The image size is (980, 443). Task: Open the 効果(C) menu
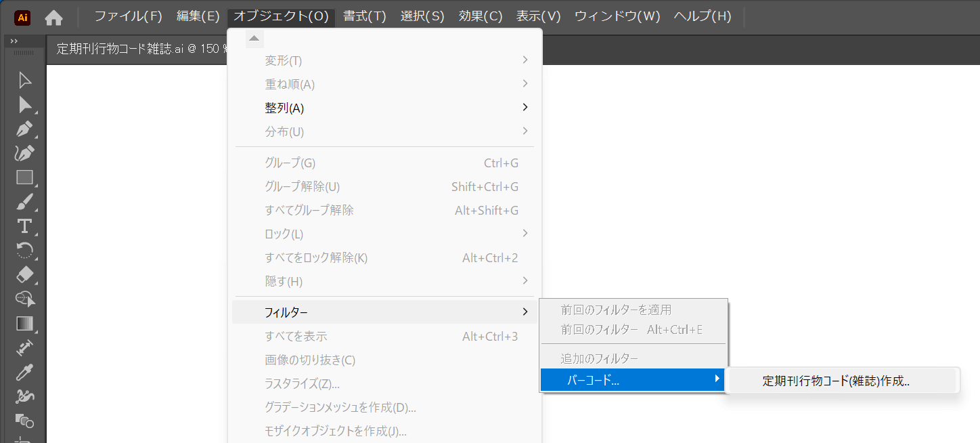(480, 16)
